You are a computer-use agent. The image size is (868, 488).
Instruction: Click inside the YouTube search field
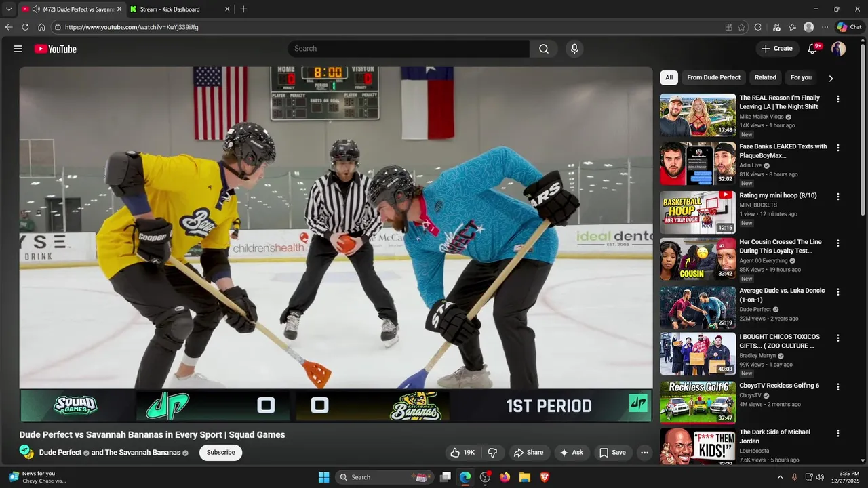point(408,49)
